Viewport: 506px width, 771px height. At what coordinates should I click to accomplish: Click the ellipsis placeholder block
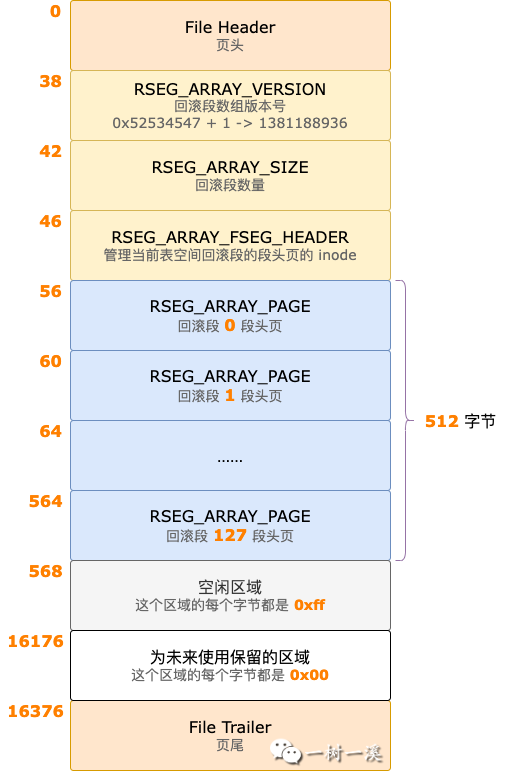(230, 455)
